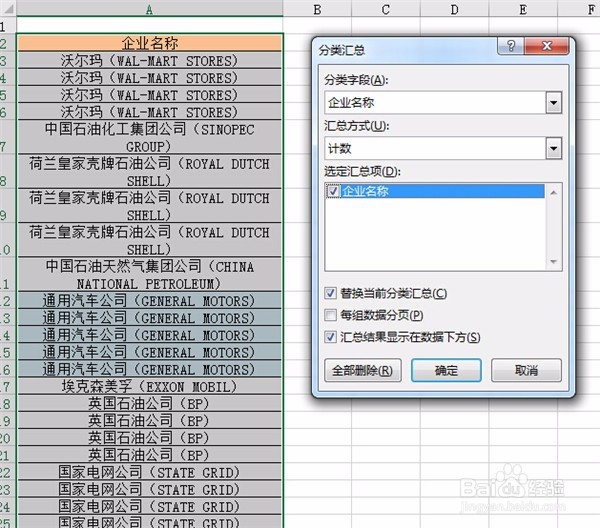Click list scrollbar up arrow in 选定汇总项
The image size is (600, 528).
point(553,192)
